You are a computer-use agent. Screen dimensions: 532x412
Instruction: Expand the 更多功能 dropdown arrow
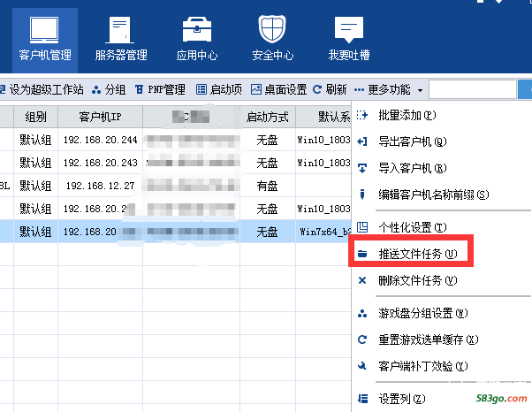point(420,90)
